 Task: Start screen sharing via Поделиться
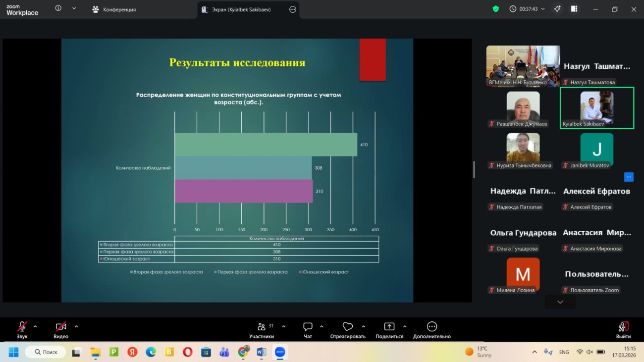(389, 327)
